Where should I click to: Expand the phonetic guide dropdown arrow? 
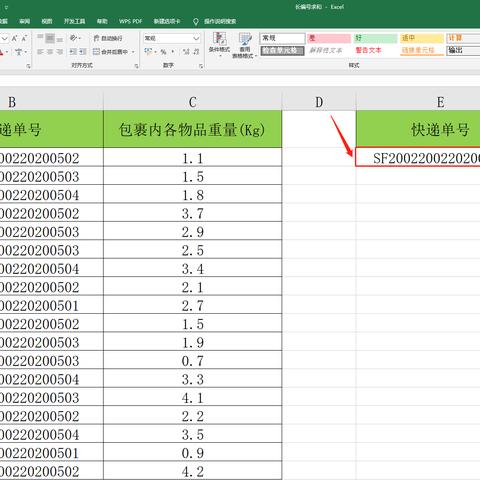coord(26,52)
